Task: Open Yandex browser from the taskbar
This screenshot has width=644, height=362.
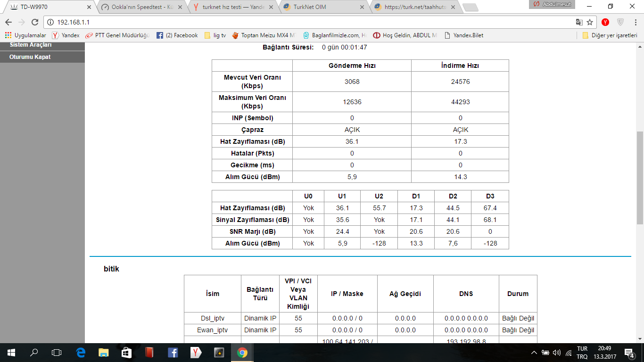Action: [x=196, y=353]
